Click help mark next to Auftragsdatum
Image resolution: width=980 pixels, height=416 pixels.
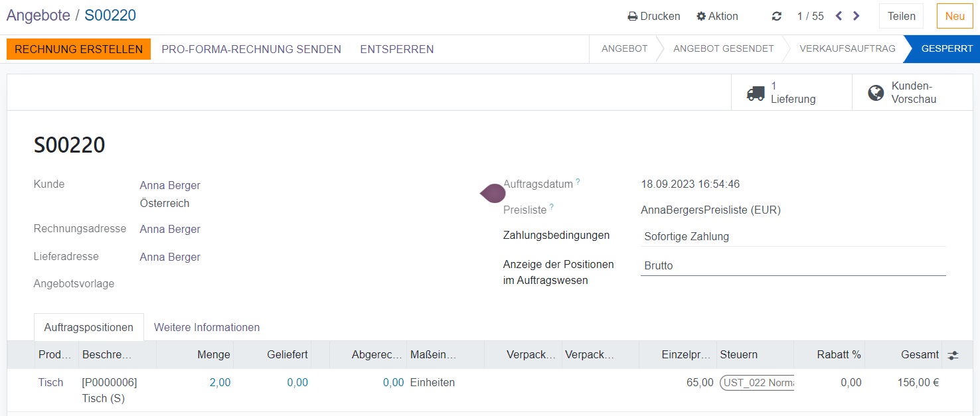(x=578, y=181)
